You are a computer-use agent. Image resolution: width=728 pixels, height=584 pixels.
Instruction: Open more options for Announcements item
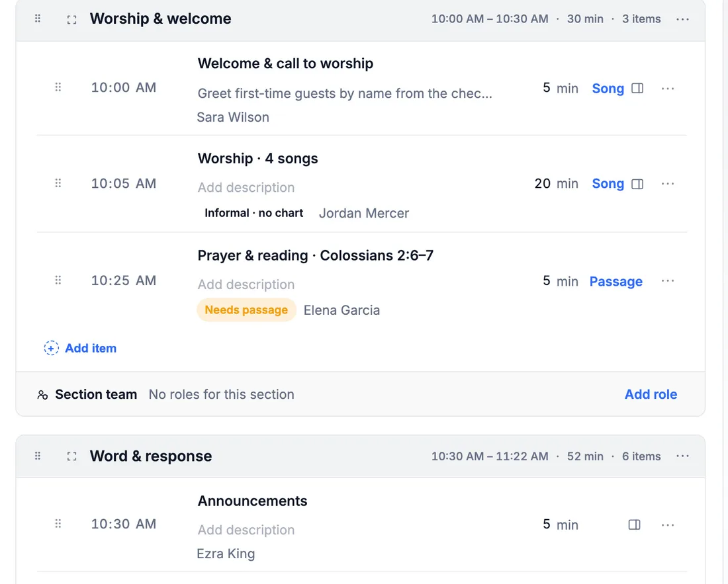coord(668,524)
